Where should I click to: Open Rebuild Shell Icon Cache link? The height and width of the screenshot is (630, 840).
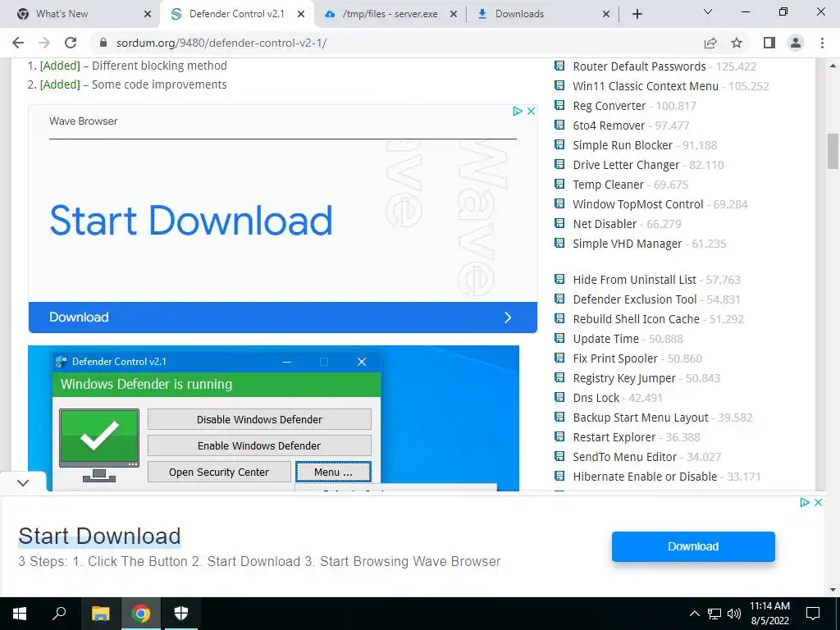636,319
